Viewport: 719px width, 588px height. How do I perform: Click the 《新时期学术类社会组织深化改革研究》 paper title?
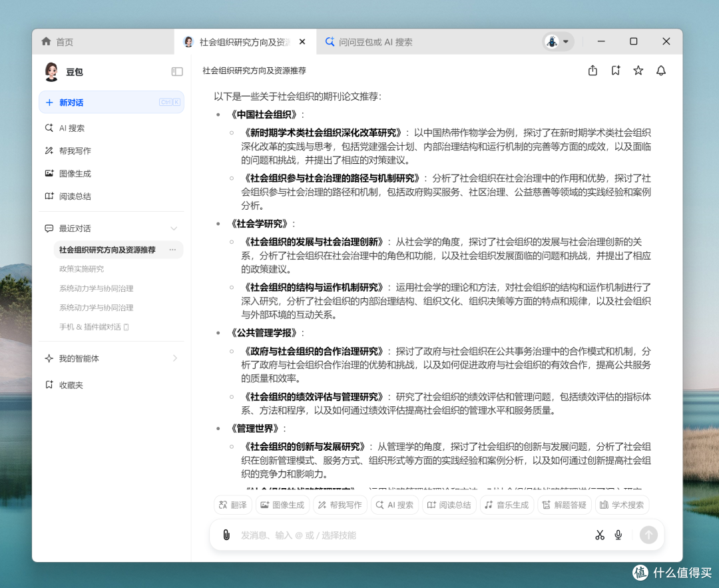coord(324,133)
